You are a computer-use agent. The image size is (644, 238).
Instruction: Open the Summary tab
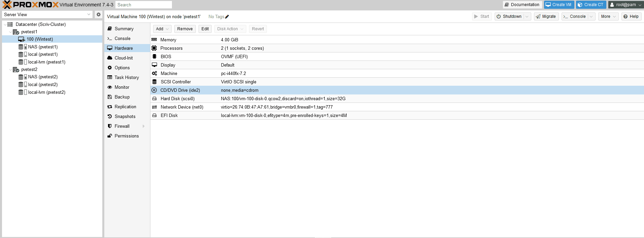(127, 29)
